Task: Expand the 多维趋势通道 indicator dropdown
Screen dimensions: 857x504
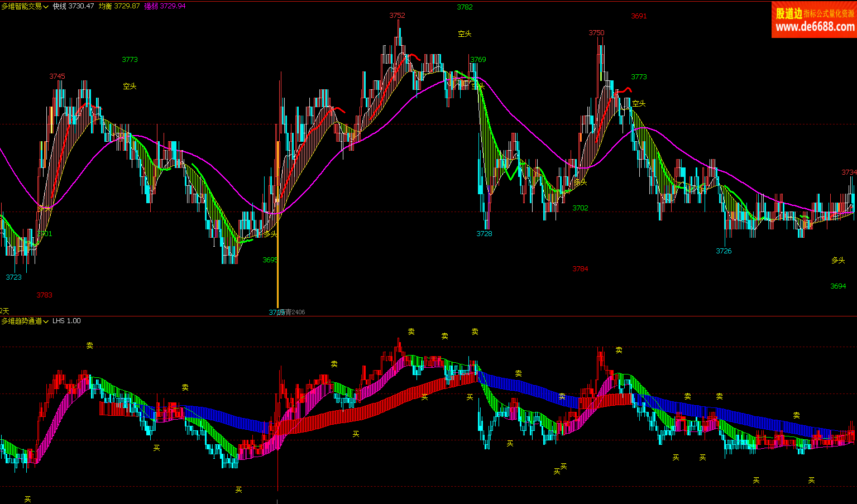Action: [x=25, y=321]
